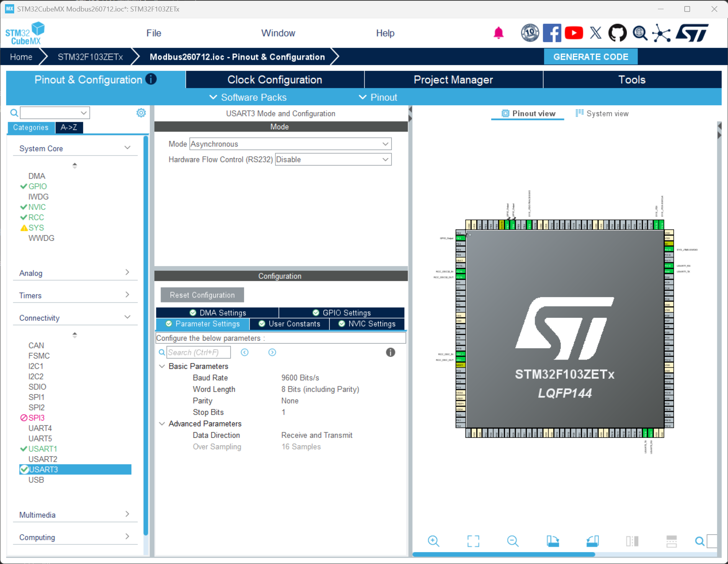Click the ST community network icon

coord(661,33)
